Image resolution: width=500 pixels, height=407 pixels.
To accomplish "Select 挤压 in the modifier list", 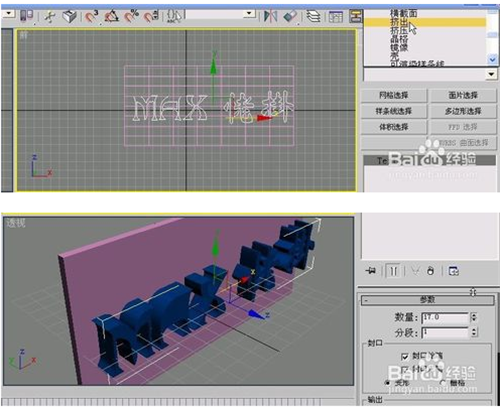I will [399, 31].
